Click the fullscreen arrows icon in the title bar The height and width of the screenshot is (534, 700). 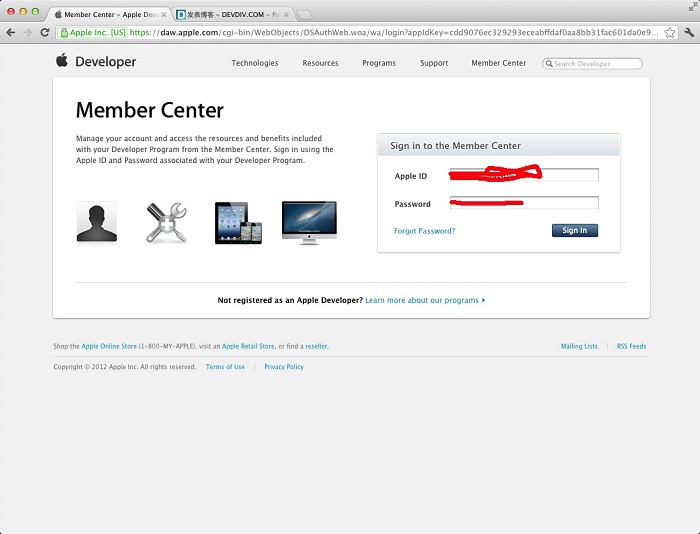693,7
